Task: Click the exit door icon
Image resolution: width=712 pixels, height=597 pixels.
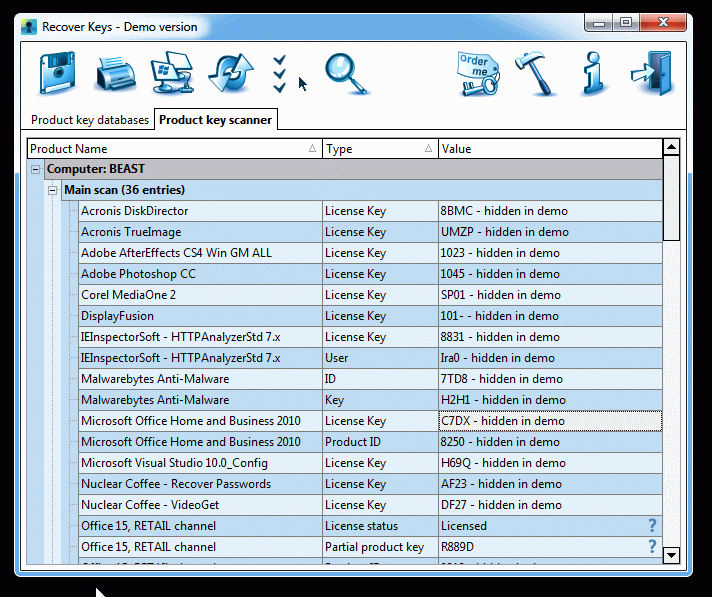Action: pos(652,74)
